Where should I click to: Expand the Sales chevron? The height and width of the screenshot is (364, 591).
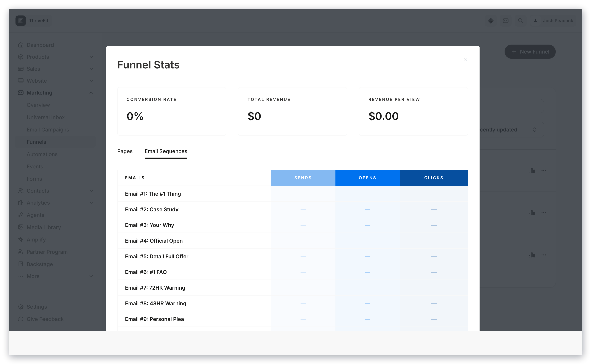[91, 69]
